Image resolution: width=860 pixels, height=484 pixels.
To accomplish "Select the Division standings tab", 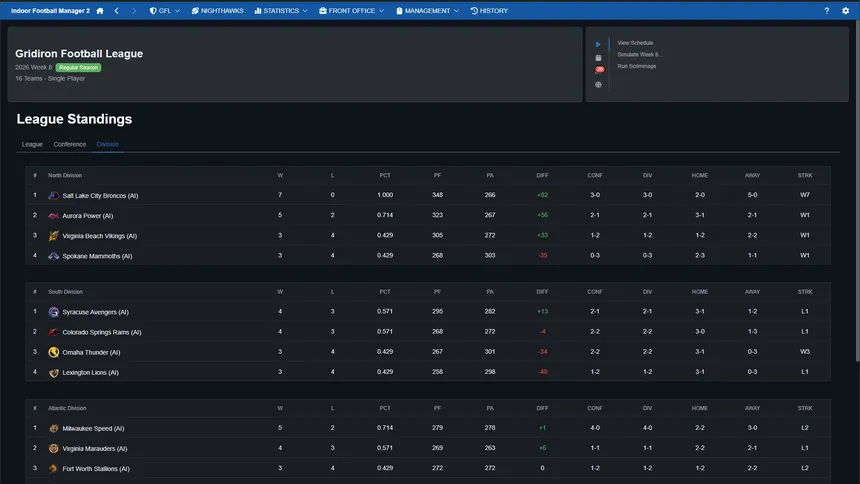I will tap(108, 144).
